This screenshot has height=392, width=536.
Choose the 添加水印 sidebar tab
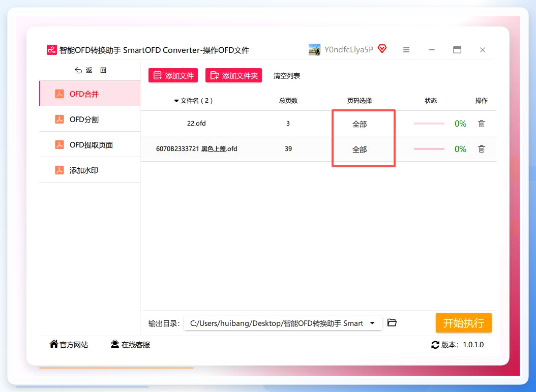90,170
